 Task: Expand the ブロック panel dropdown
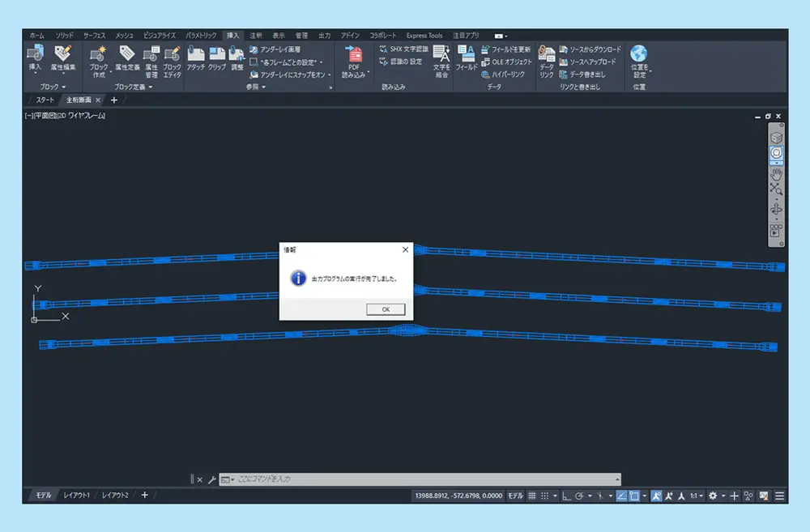tap(53, 87)
